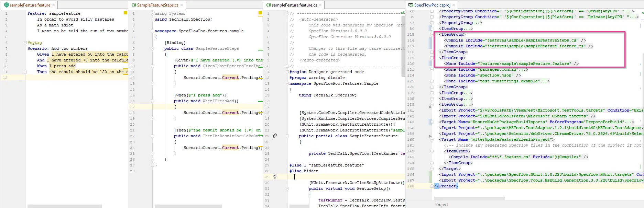Click the green checkmark inspection status icon
644x208 pixels.
point(403,13)
